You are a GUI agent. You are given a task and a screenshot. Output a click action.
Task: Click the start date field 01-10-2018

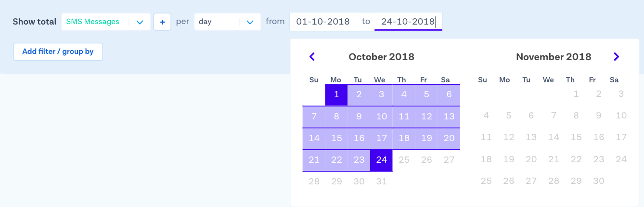point(323,22)
